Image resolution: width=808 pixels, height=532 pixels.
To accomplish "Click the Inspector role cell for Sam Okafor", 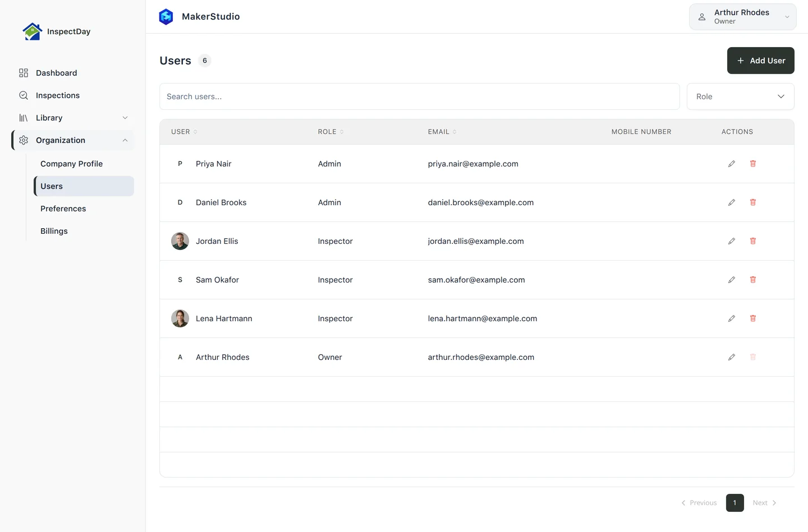I will (x=336, y=280).
